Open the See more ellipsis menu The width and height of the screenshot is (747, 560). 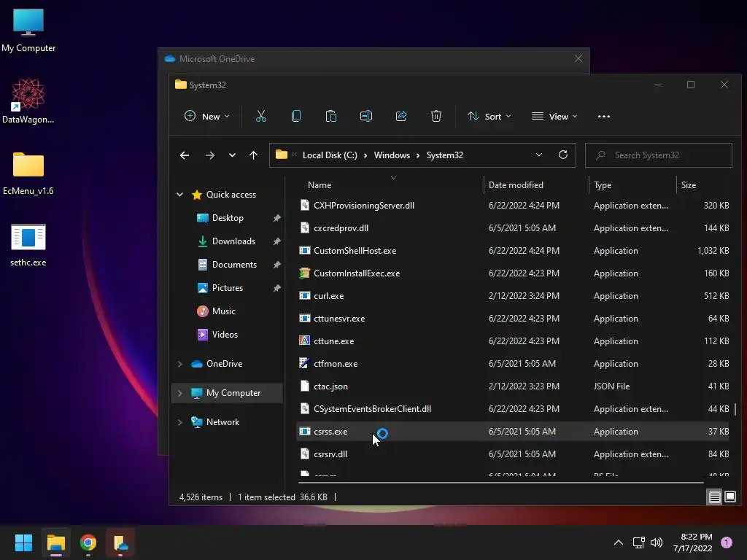point(603,116)
